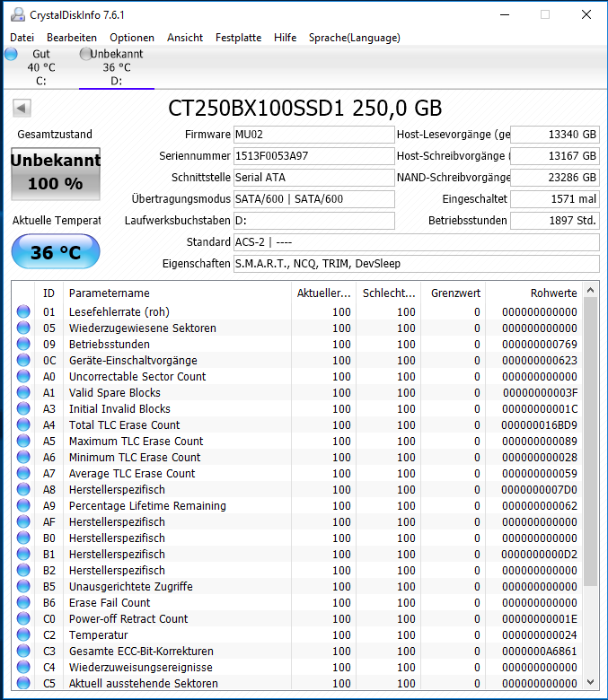Viewport: 608px width, 700px height.
Task: Click the status orb for Erase Fail Count
Action: [x=23, y=602]
